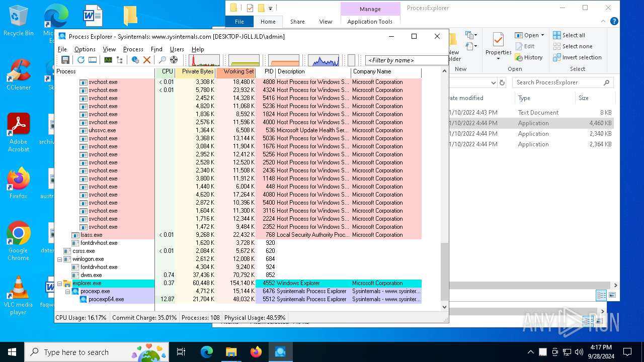Click the Properties button in Explorer ribbon
The height and width of the screenshot is (362, 644).
tap(498, 46)
